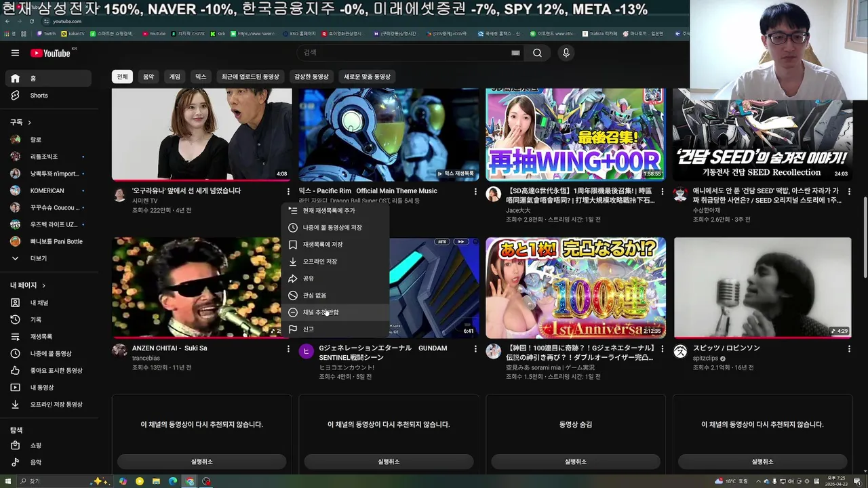Click the YouTube logo
The height and width of the screenshot is (488, 868).
[50, 53]
